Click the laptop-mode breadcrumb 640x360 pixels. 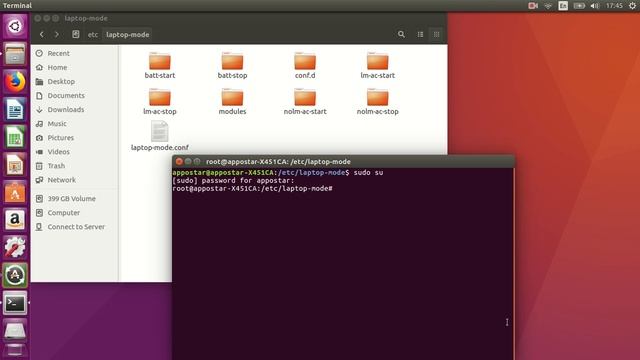coord(127,35)
